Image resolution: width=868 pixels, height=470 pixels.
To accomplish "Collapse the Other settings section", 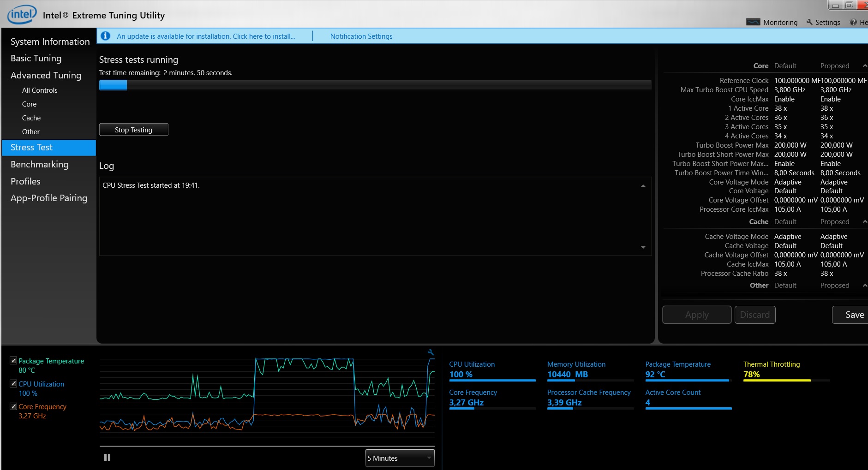I will point(864,286).
